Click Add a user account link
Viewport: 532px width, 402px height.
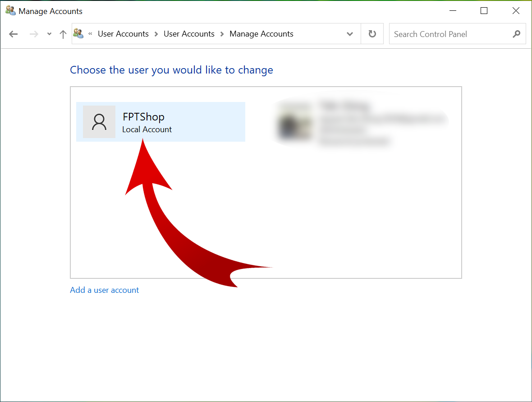pos(105,290)
